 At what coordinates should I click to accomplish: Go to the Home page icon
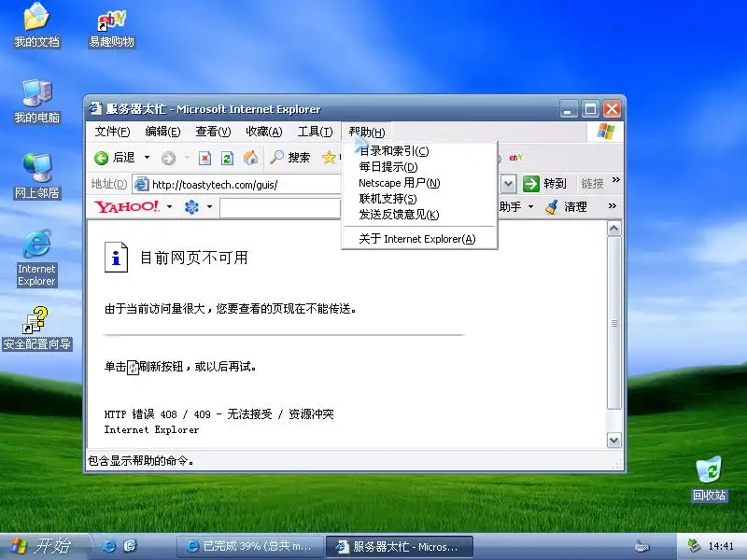point(250,158)
